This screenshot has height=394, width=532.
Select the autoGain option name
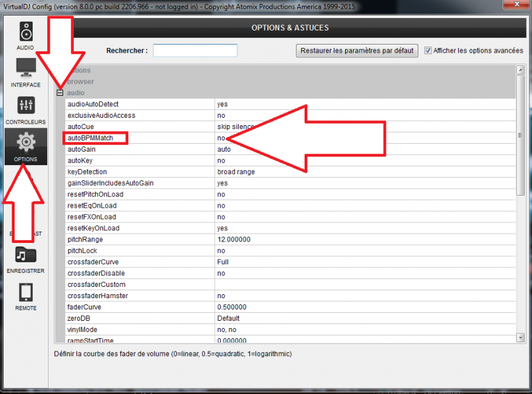[x=81, y=149]
